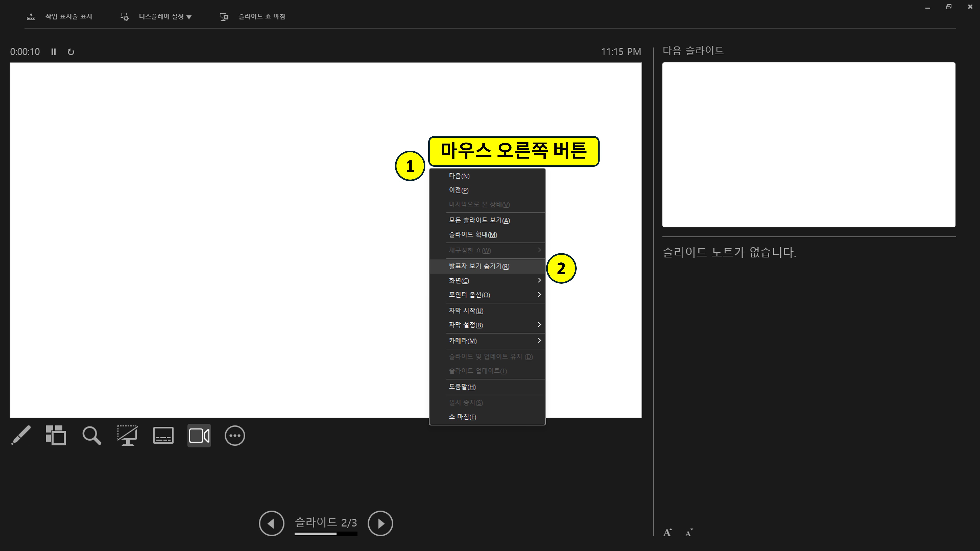
Task: Click the black out slide show icon
Action: pyautogui.click(x=127, y=435)
